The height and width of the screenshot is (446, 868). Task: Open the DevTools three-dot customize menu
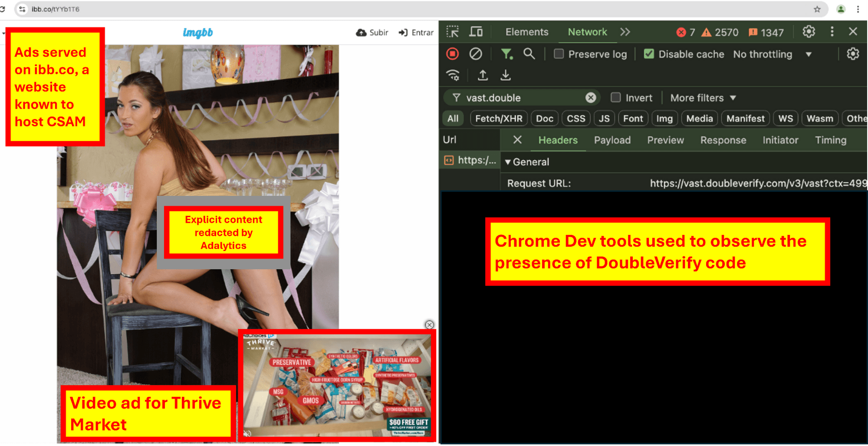pos(832,32)
